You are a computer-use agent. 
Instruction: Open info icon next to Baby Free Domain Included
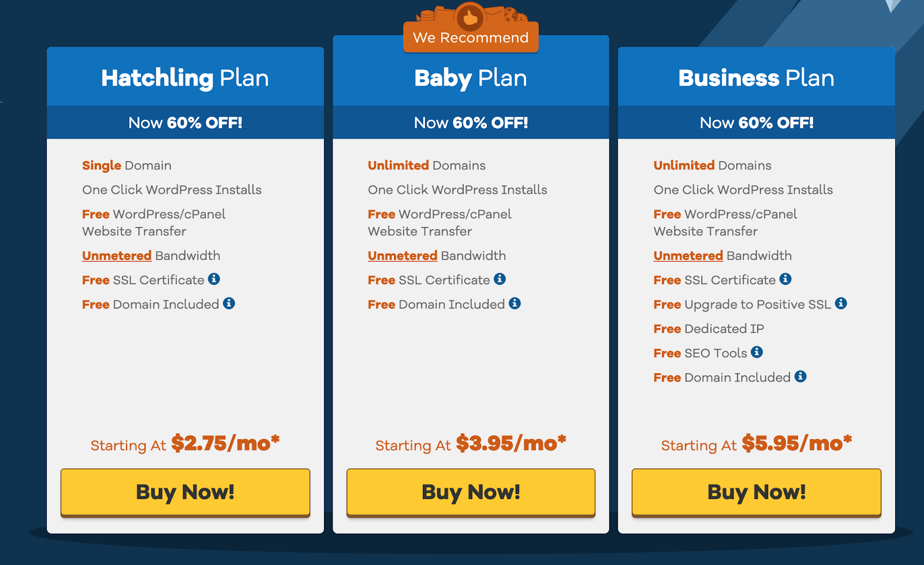tap(515, 303)
